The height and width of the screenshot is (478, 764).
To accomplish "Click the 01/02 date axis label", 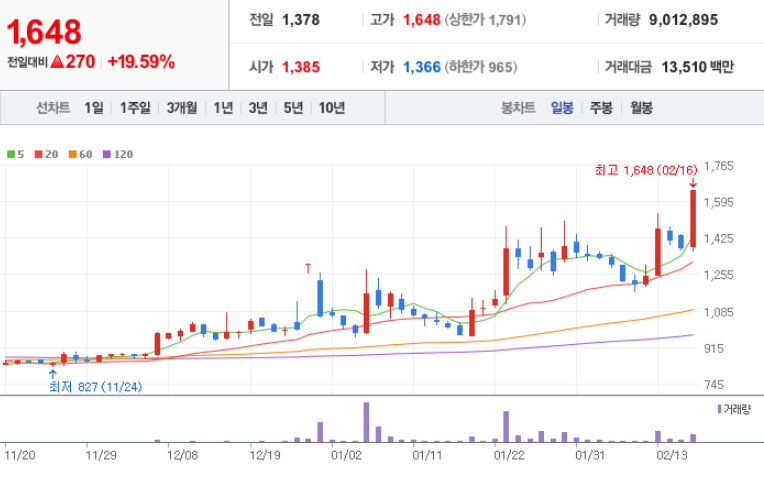I will coord(346,455).
